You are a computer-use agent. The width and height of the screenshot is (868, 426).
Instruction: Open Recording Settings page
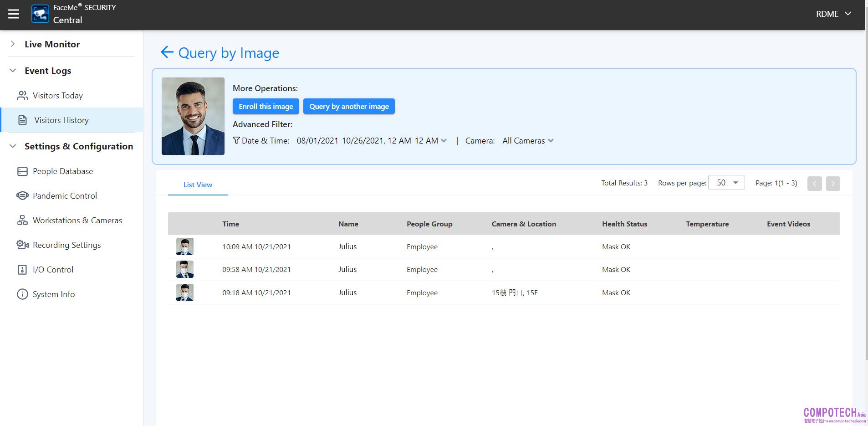click(x=66, y=245)
